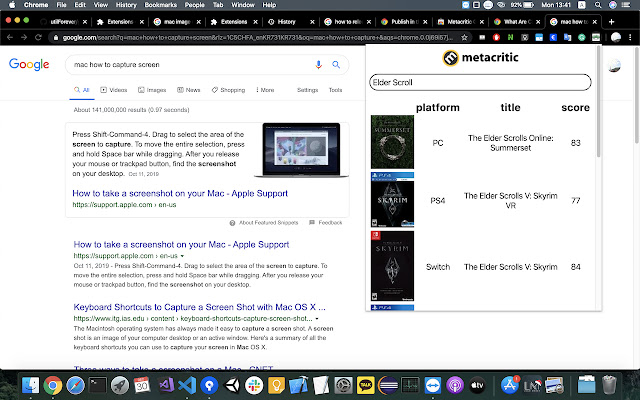Image resolution: width=640 pixels, height=400 pixels.
Task: Select the News search filter tab
Action: [x=189, y=90]
